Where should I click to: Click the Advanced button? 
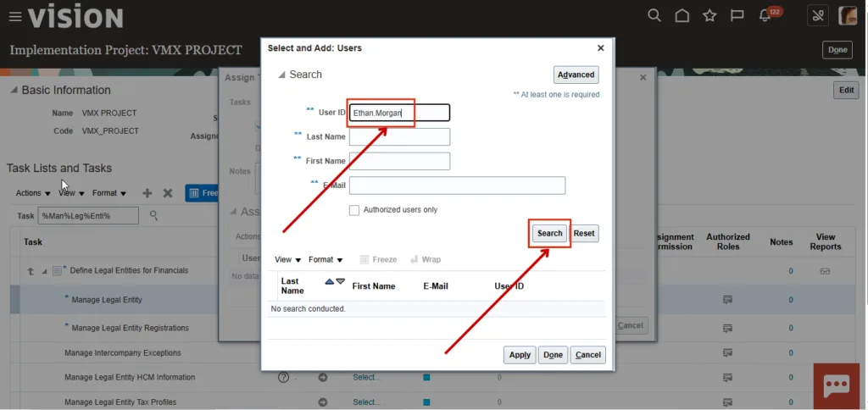pyautogui.click(x=576, y=75)
